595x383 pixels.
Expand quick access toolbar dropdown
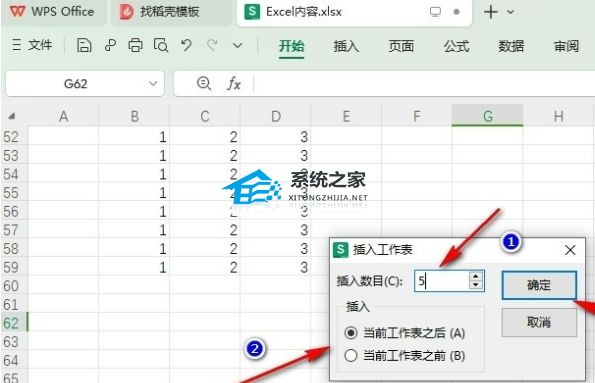click(x=238, y=46)
